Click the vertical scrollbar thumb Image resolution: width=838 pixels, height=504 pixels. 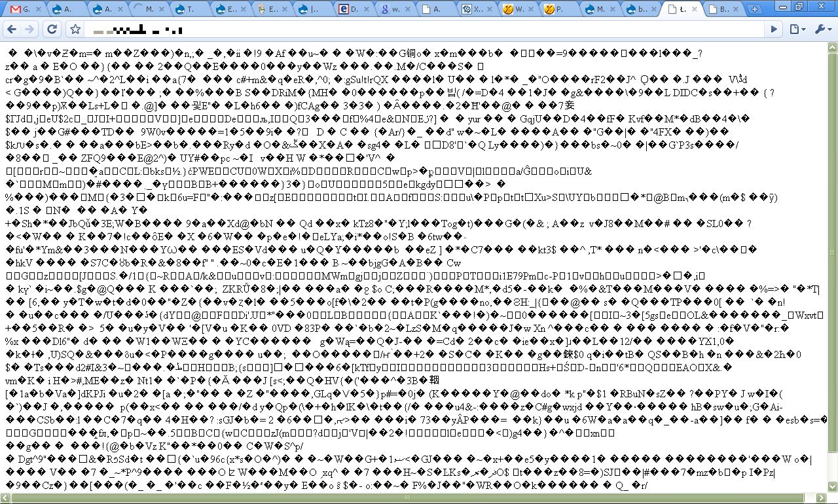click(832, 253)
